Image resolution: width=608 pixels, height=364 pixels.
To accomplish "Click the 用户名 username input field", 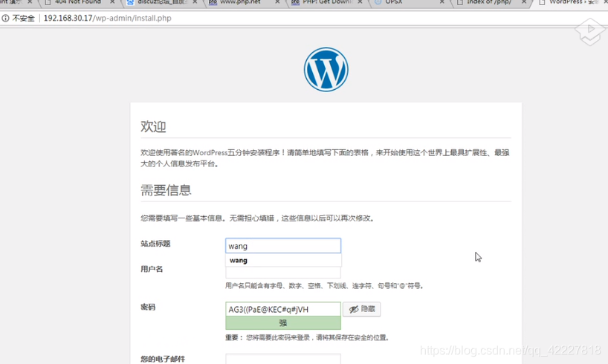I will [x=283, y=273].
